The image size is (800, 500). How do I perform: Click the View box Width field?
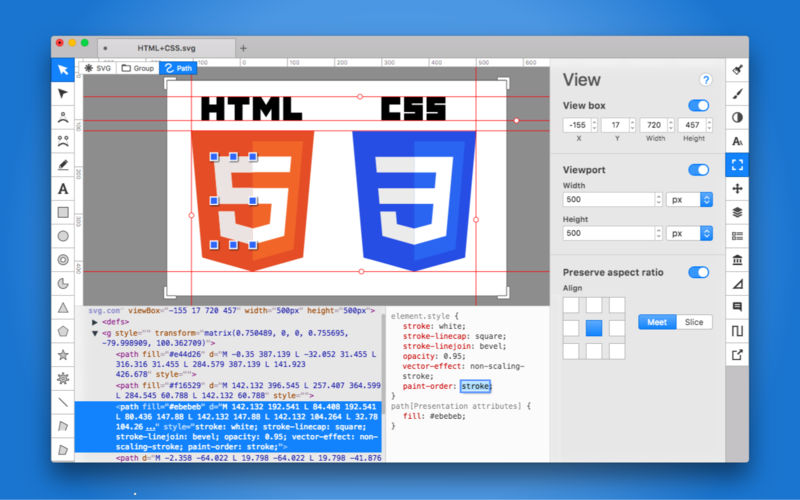point(654,125)
